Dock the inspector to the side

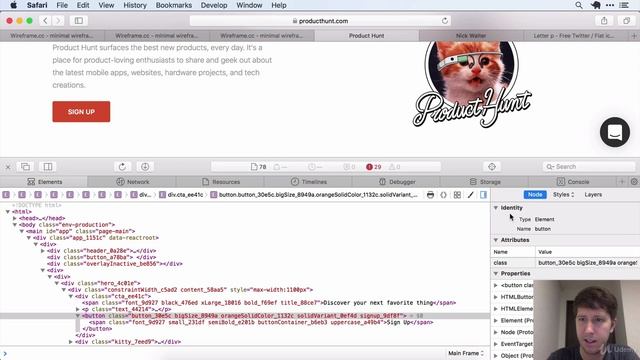[x=48, y=167]
